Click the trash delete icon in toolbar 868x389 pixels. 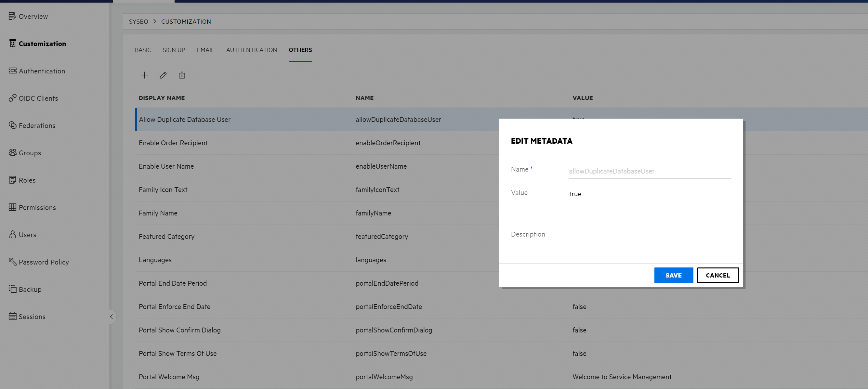tap(182, 75)
